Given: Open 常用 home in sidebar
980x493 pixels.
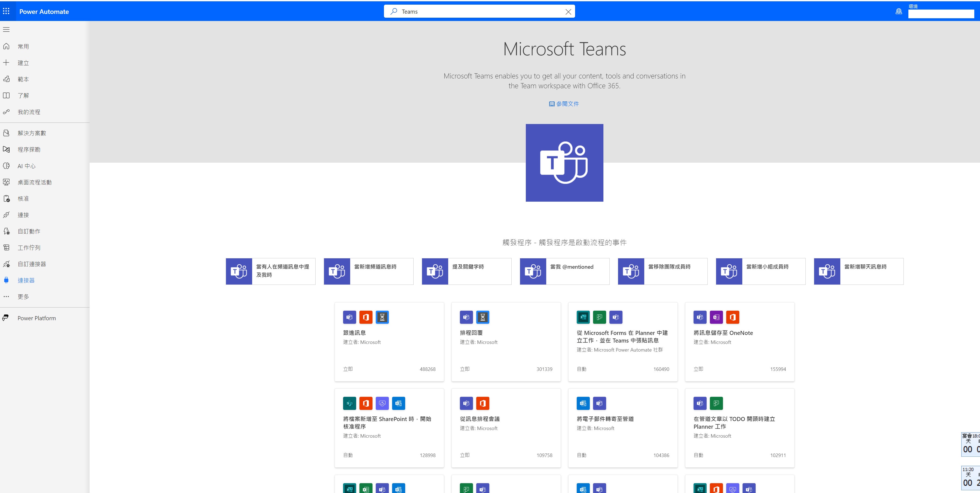Looking at the screenshot, I should click(x=23, y=46).
